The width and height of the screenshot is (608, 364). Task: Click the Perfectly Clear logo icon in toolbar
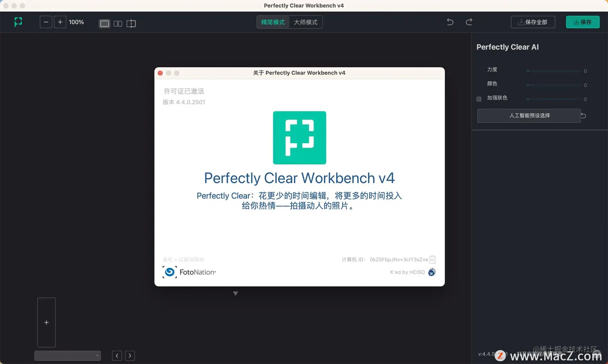click(18, 22)
